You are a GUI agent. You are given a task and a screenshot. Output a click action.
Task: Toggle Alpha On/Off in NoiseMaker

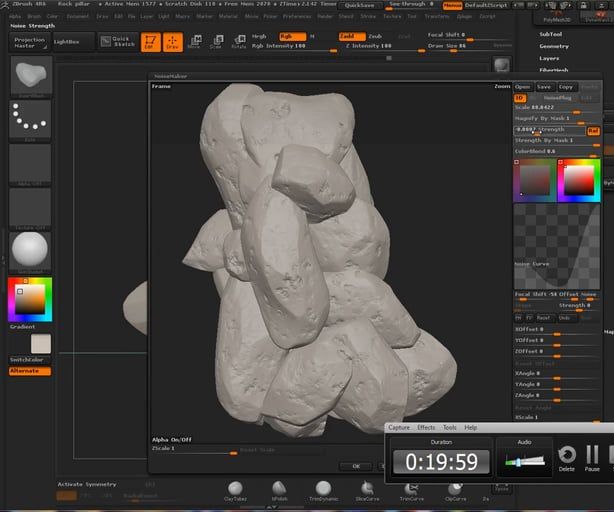(x=172, y=440)
